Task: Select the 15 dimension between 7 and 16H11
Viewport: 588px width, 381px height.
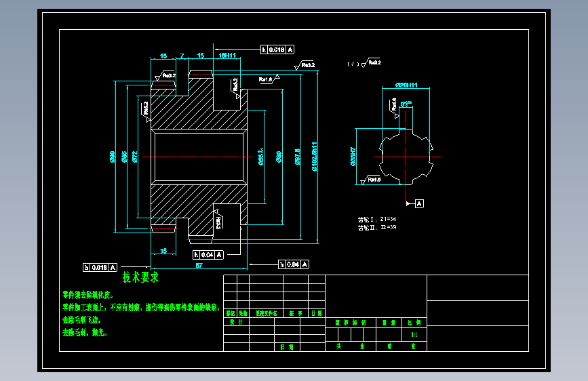Action: pos(201,56)
